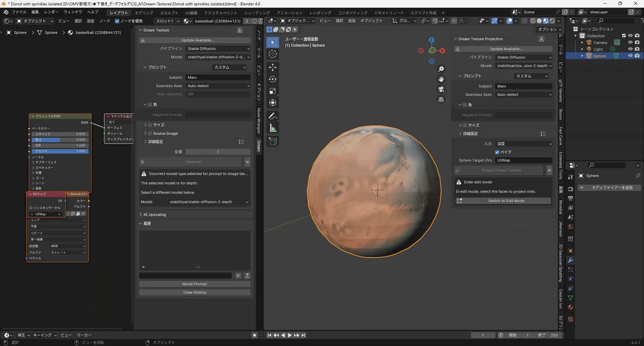Image resolution: width=644 pixels, height=346 pixels.
Task: Open Seamless Axes dropdown in Dream Texture panel
Action: (x=218, y=86)
